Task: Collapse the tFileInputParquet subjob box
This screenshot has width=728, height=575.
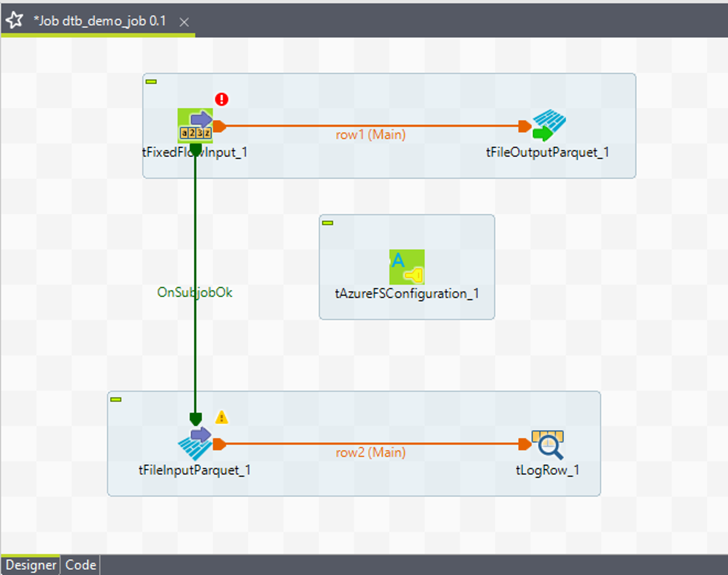Action: [116, 399]
